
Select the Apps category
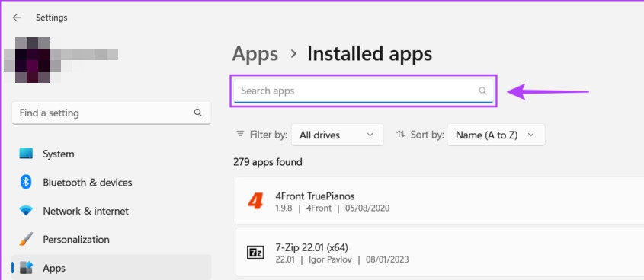pos(111,268)
